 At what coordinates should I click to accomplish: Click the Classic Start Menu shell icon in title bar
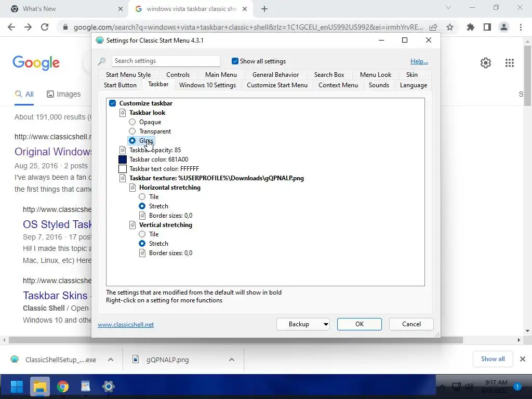(99, 41)
